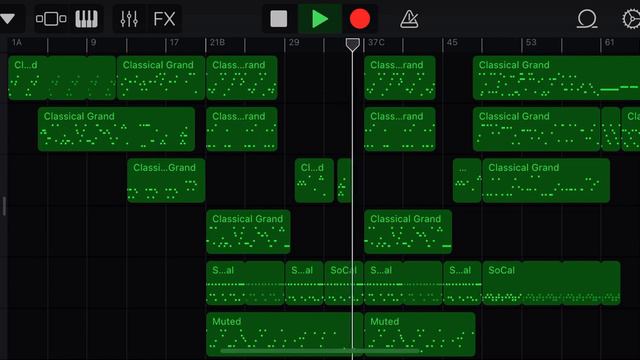
Task: Select fourth-track Classical Grand region at bar 21B
Action: 248,232
